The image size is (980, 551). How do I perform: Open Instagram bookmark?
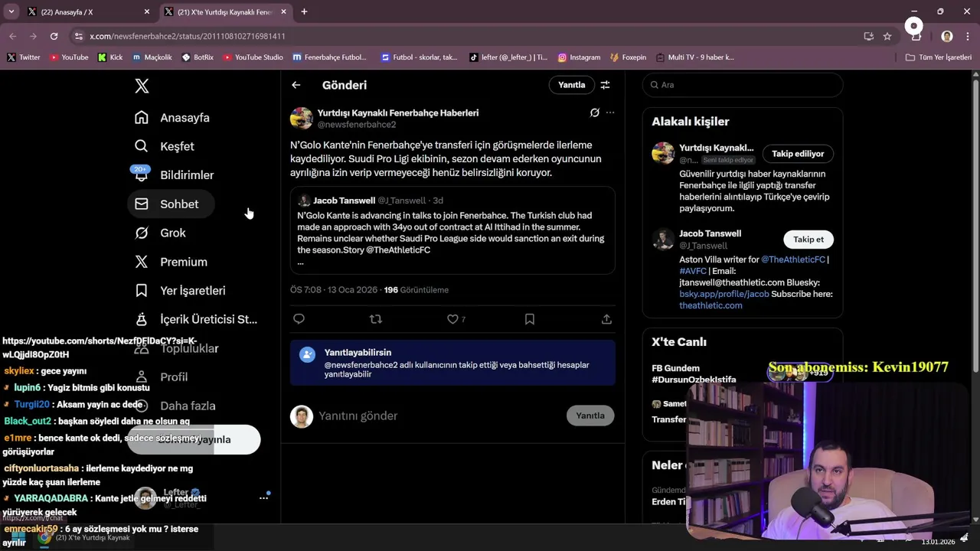[x=579, y=57]
